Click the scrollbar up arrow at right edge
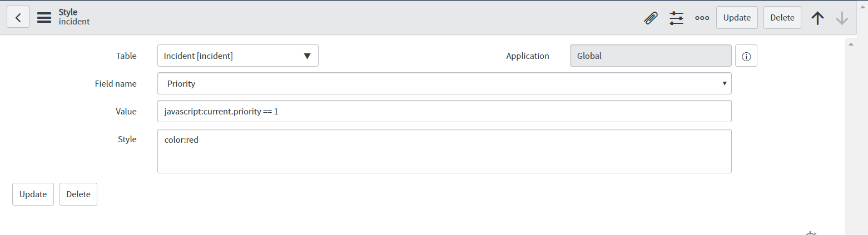 pyautogui.click(x=851, y=44)
